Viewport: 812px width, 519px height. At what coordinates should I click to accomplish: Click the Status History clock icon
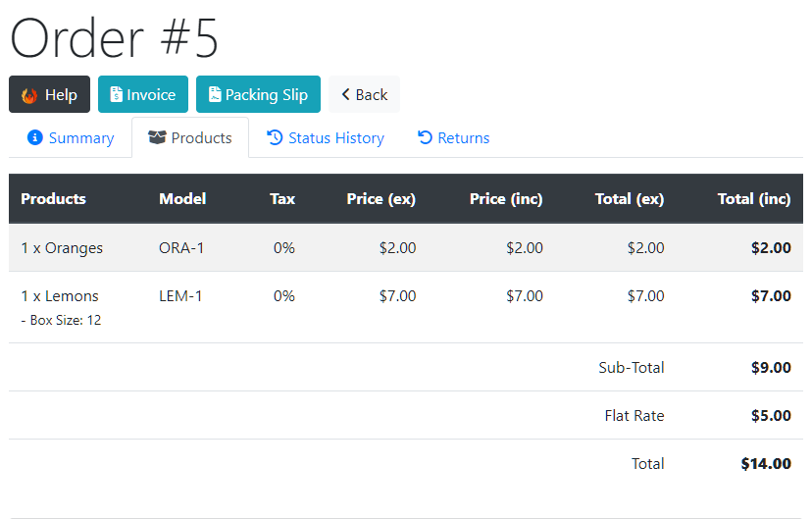(x=275, y=137)
